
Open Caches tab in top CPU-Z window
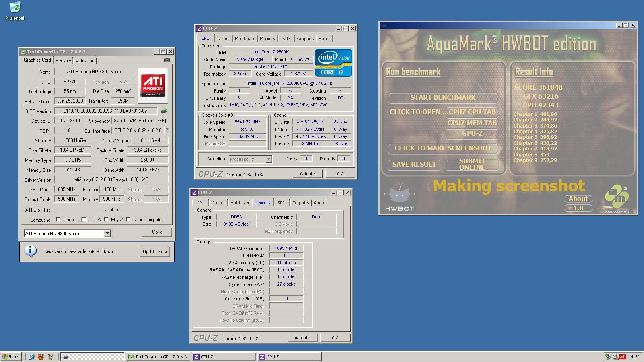(x=223, y=39)
